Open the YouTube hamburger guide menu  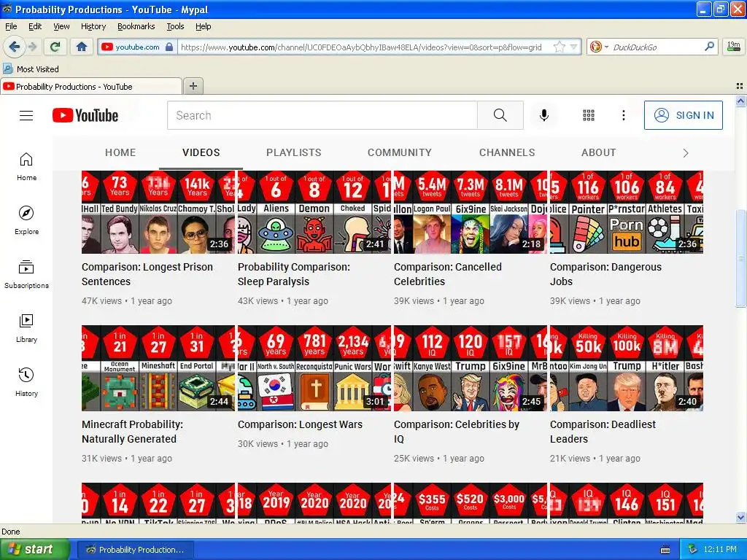tap(26, 115)
